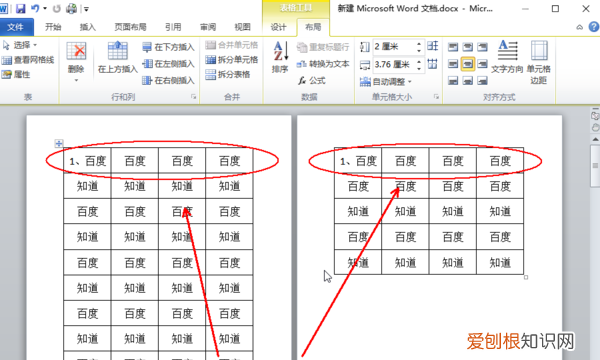
Task: Open the 行和列 group dialog launcher
Action: [194, 97]
